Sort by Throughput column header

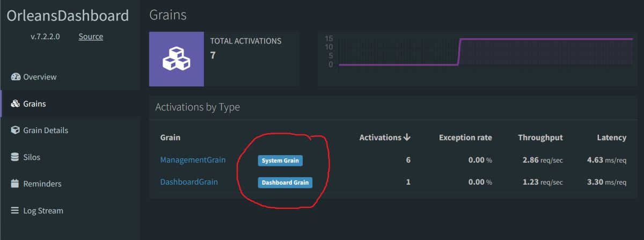pos(540,137)
